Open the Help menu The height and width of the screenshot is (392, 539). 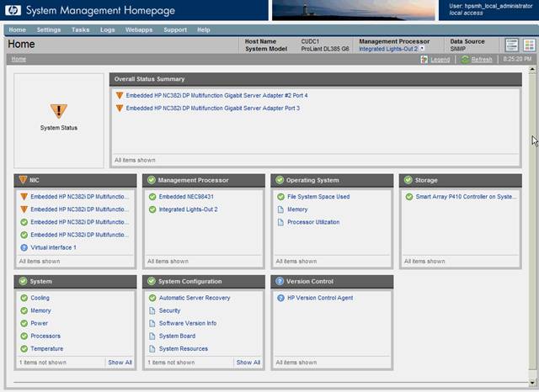pos(204,30)
